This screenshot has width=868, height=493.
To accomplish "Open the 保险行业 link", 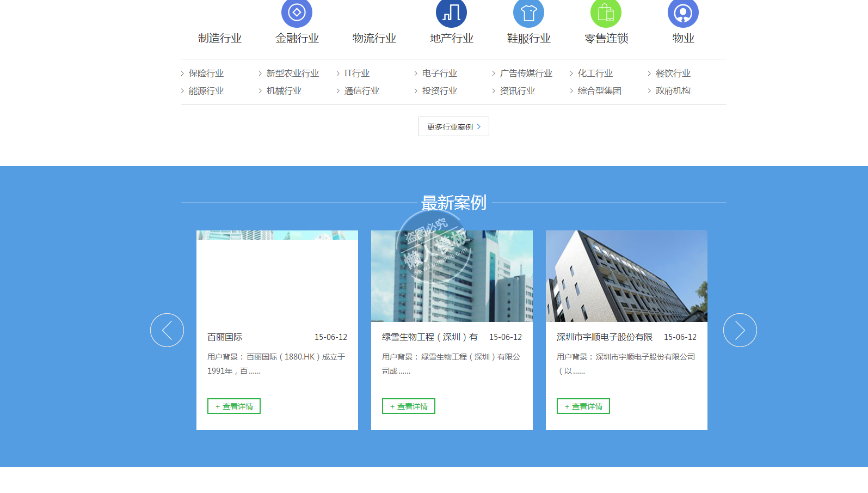I will pos(206,74).
